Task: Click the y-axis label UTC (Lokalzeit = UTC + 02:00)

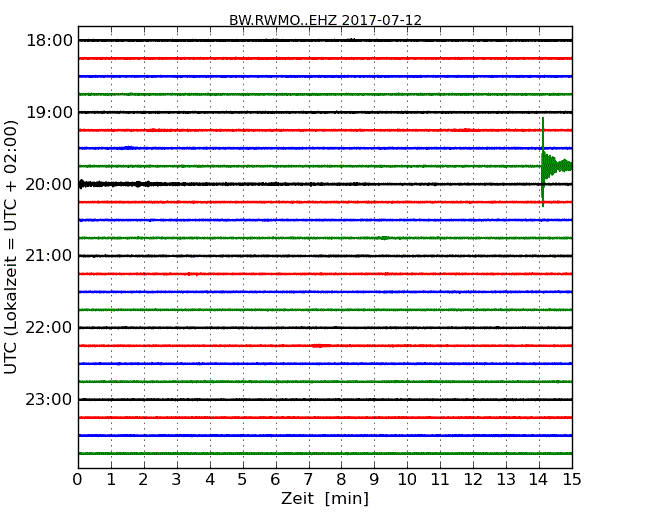Action: point(11,247)
